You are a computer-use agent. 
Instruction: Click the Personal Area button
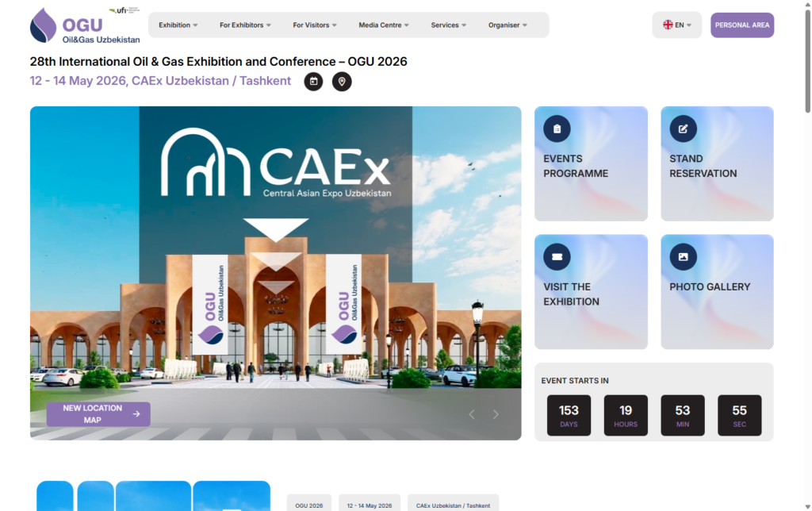point(742,25)
